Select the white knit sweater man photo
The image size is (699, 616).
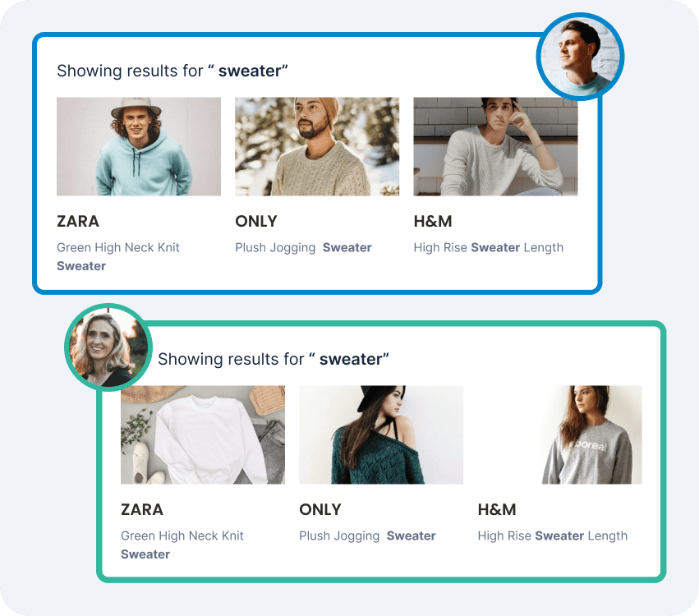pyautogui.click(x=496, y=147)
